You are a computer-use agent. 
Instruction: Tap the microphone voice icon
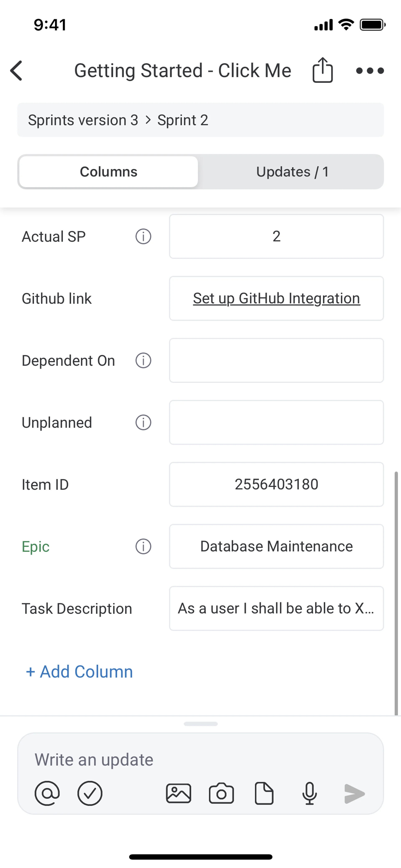pos(309,793)
